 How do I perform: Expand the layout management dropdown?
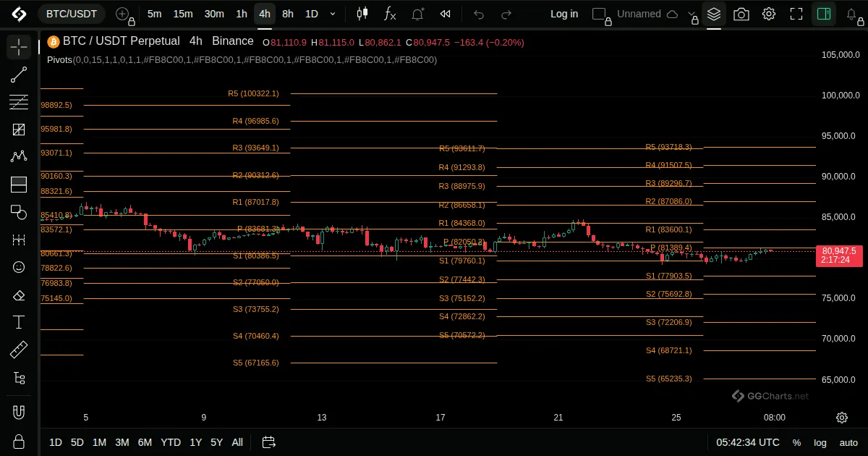point(692,14)
